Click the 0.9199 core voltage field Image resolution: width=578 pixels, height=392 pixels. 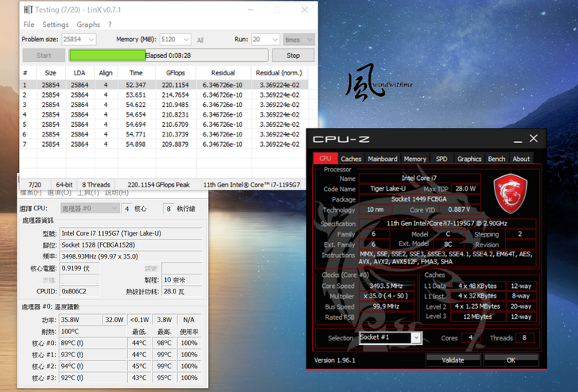click(79, 268)
